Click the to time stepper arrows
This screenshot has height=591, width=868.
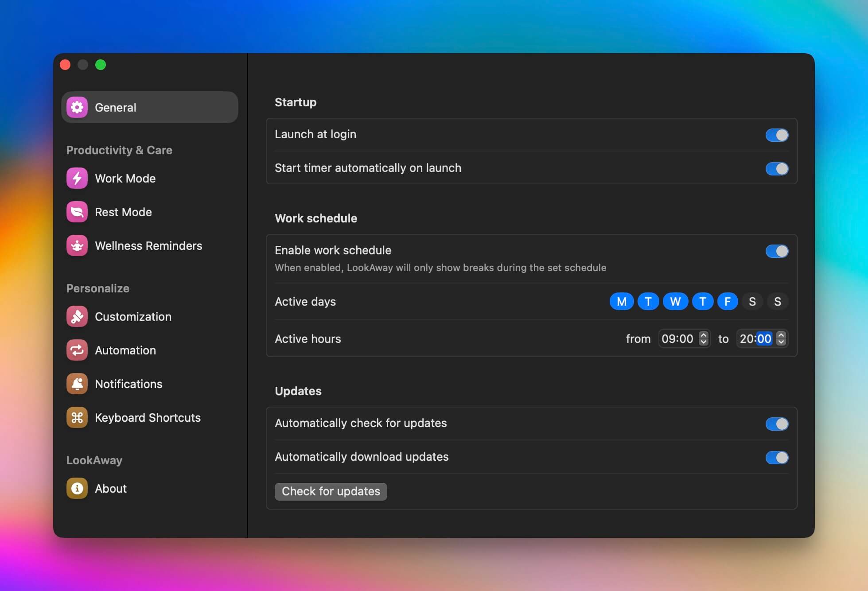coord(781,338)
